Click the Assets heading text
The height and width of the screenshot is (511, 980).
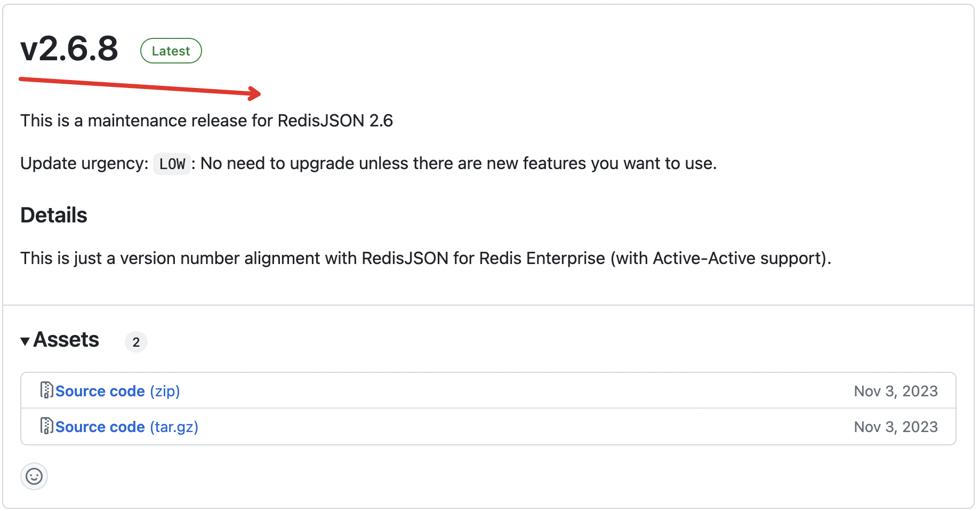[66, 340]
